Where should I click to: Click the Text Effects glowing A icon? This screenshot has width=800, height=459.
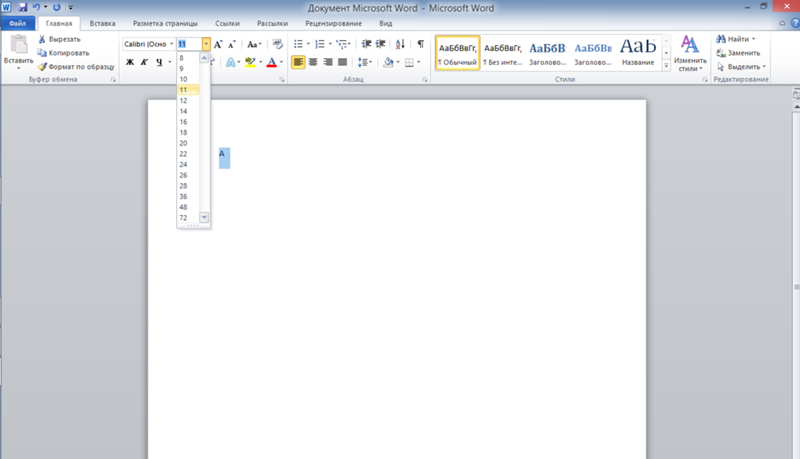coord(231,62)
